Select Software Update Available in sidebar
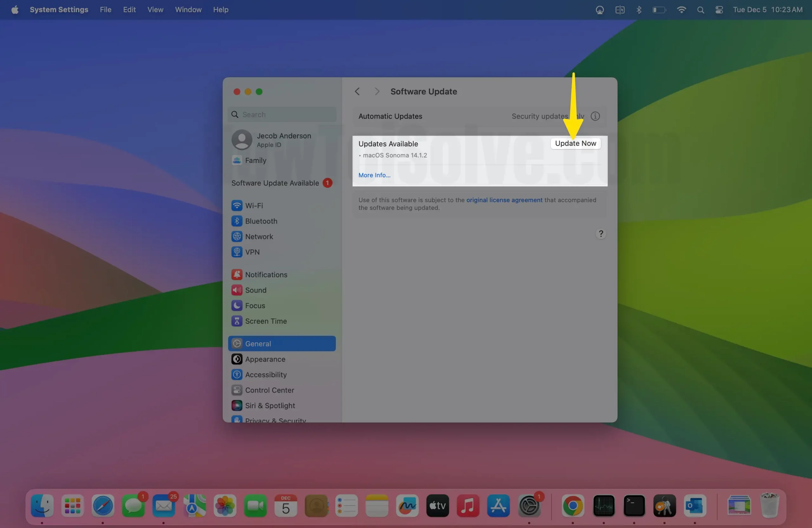 (282, 183)
